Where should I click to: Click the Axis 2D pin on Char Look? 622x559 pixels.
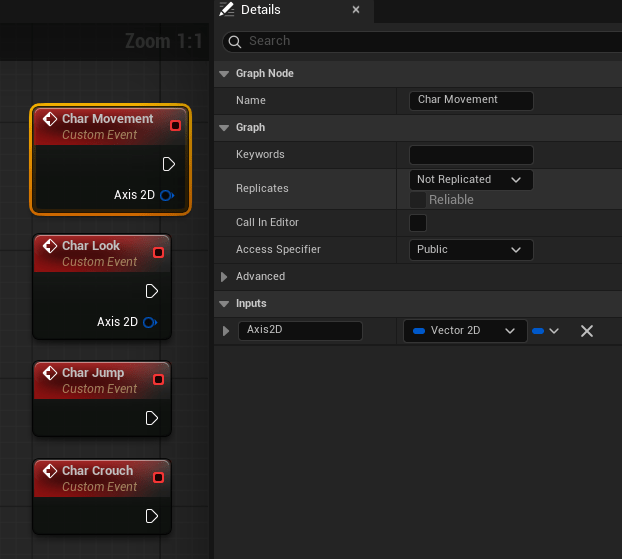150,322
